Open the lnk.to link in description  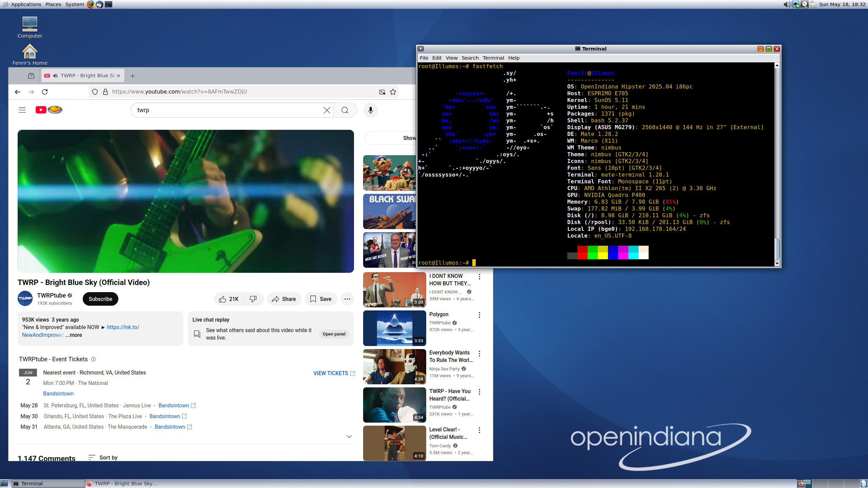(123, 327)
